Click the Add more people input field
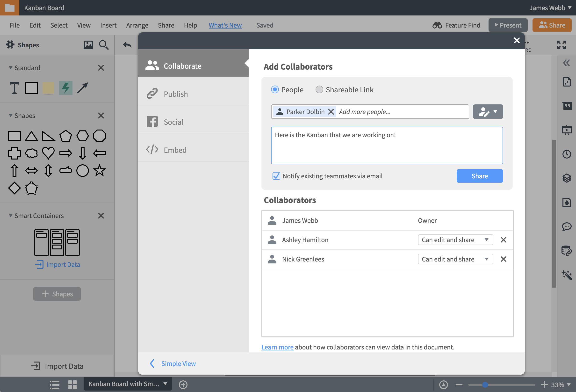576x392 pixels. 402,112
